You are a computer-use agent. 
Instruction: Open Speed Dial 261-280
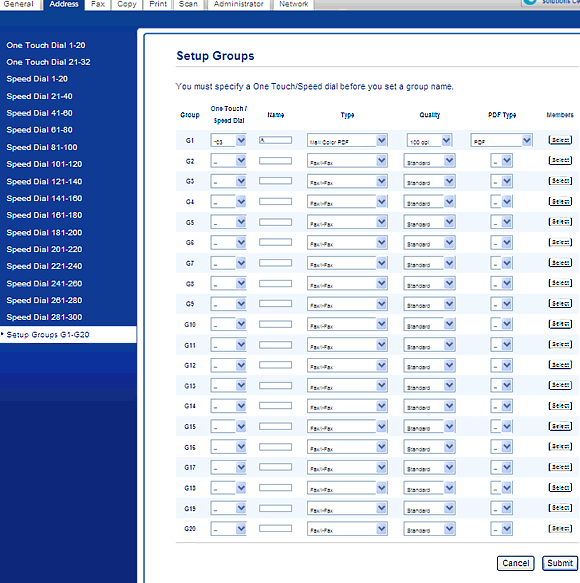tap(44, 300)
